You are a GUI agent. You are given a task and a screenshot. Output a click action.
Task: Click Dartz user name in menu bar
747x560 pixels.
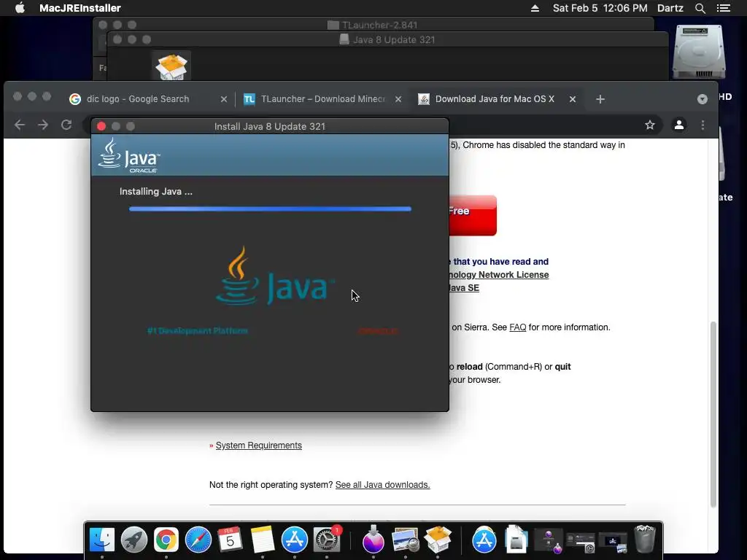[670, 8]
